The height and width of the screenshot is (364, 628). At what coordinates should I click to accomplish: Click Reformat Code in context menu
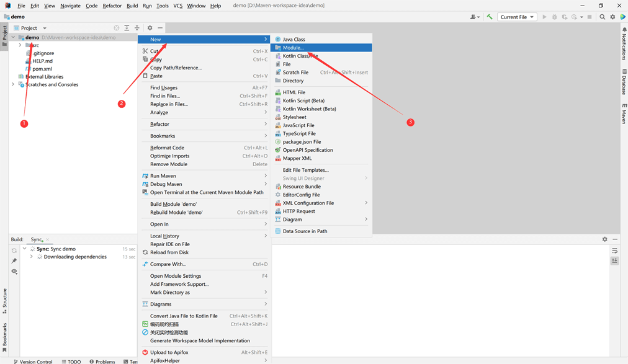205,148
